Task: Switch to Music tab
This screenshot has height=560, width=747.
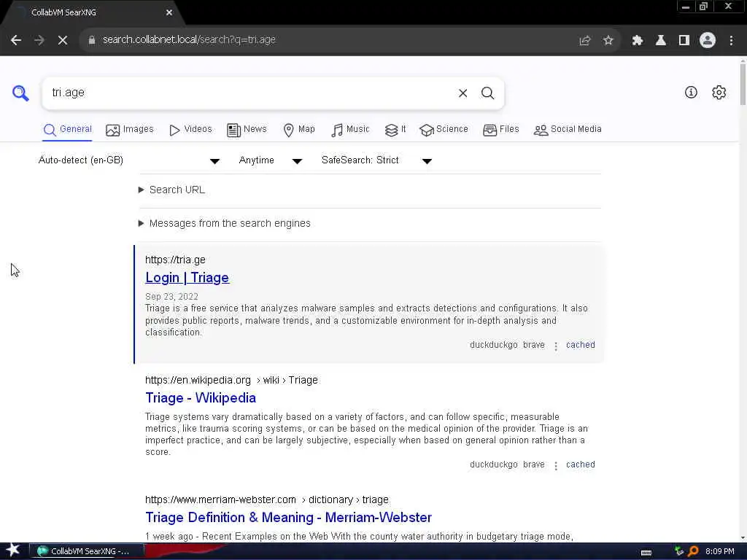Action: [350, 130]
